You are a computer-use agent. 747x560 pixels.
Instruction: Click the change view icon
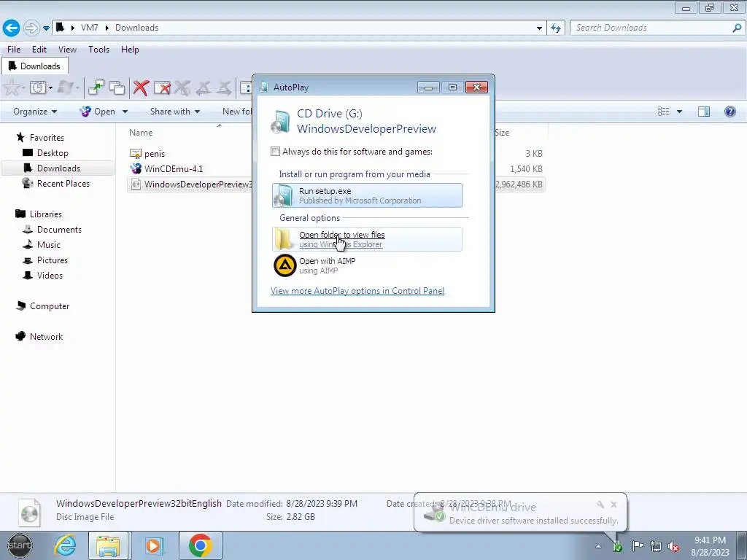(x=663, y=112)
